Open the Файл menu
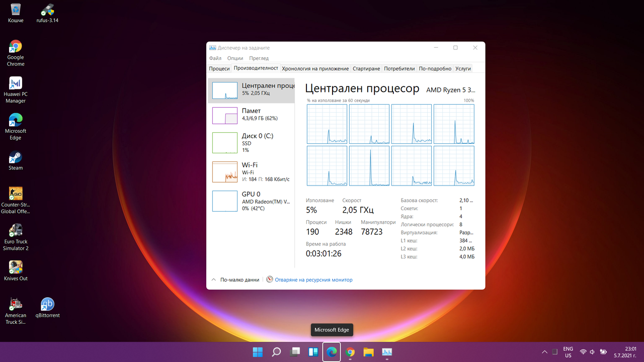 point(215,58)
